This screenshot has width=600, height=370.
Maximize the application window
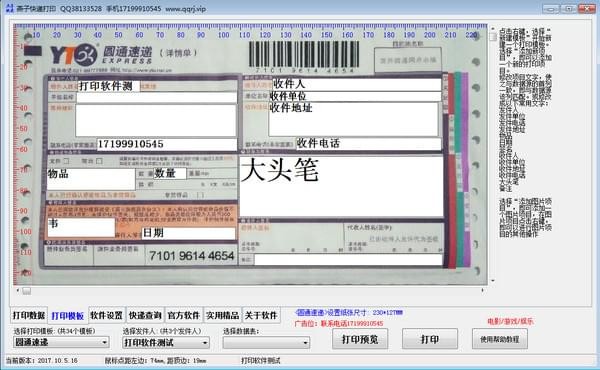point(569,8)
